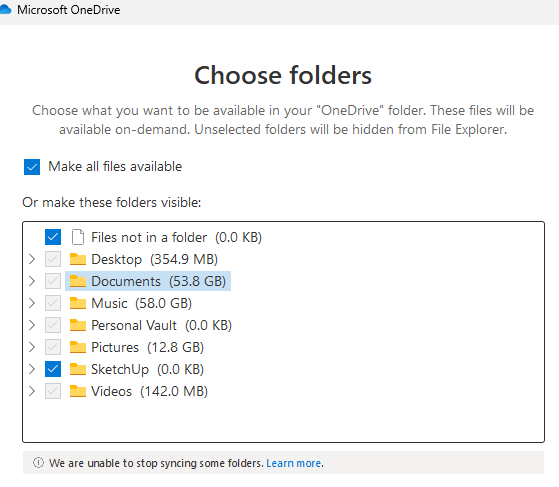
Task: Toggle the Files not in a folder checkbox
Action: (53, 237)
